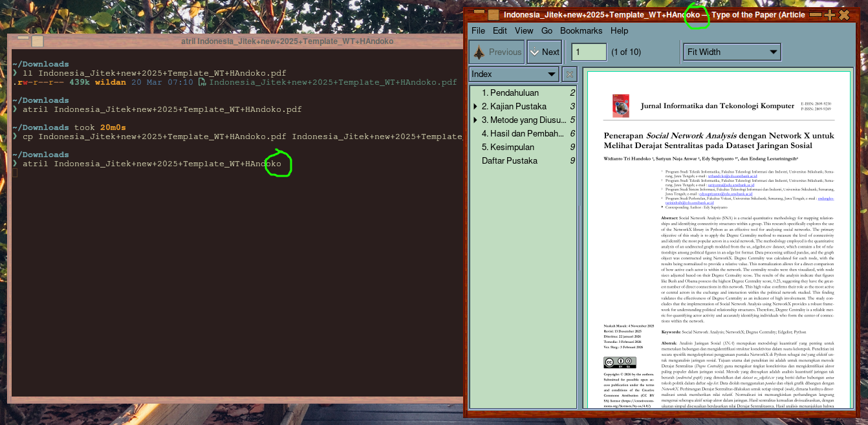
Task: Open the Bookmarks menu
Action: click(x=581, y=30)
